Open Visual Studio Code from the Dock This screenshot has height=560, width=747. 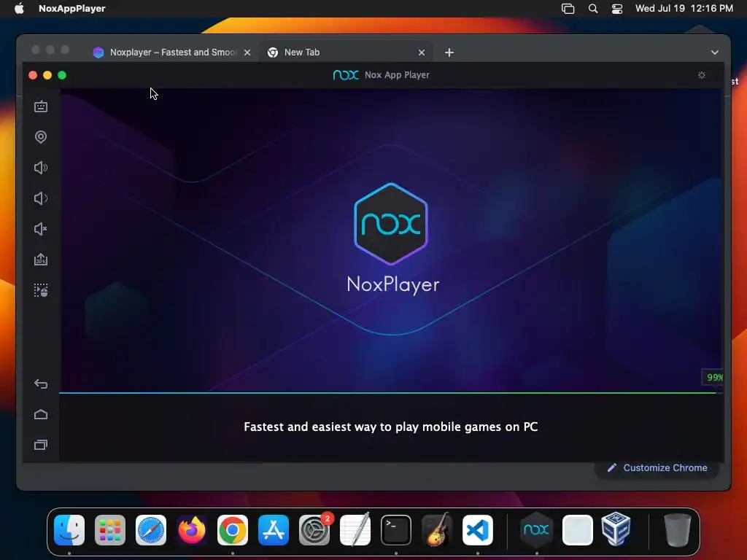478,530
